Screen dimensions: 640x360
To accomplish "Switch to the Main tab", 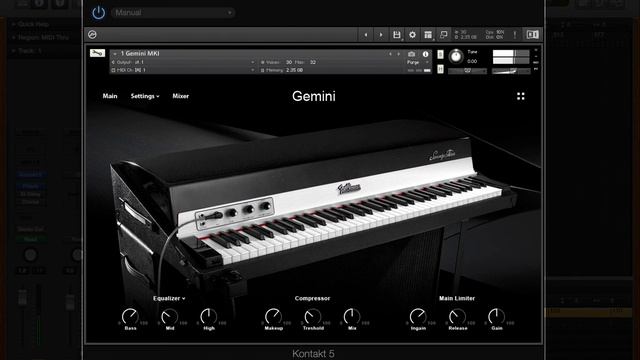I will [110, 96].
